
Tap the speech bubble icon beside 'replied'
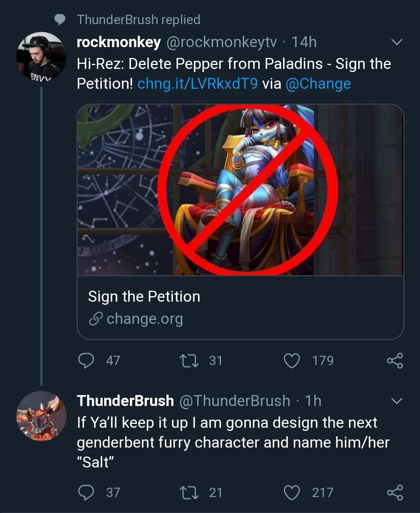pos(60,19)
